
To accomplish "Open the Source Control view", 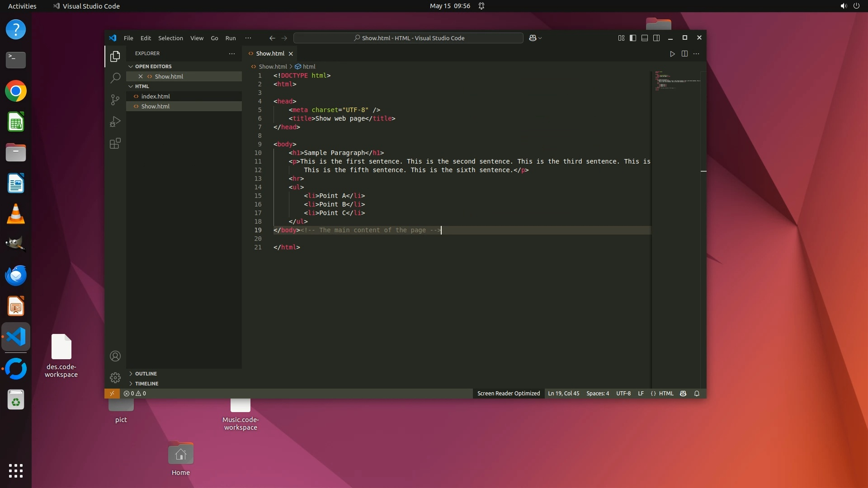I will pyautogui.click(x=115, y=99).
